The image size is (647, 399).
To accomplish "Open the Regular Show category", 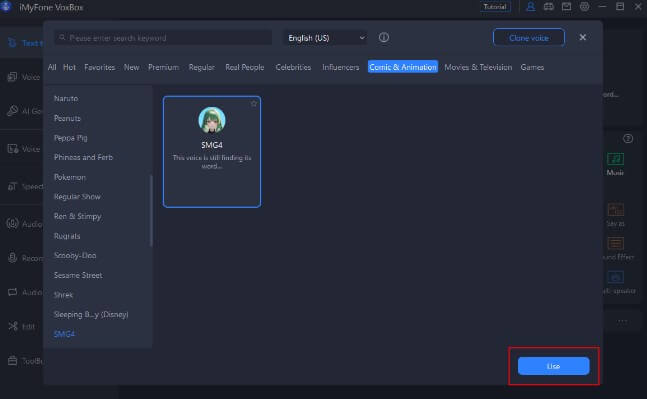I will point(77,197).
